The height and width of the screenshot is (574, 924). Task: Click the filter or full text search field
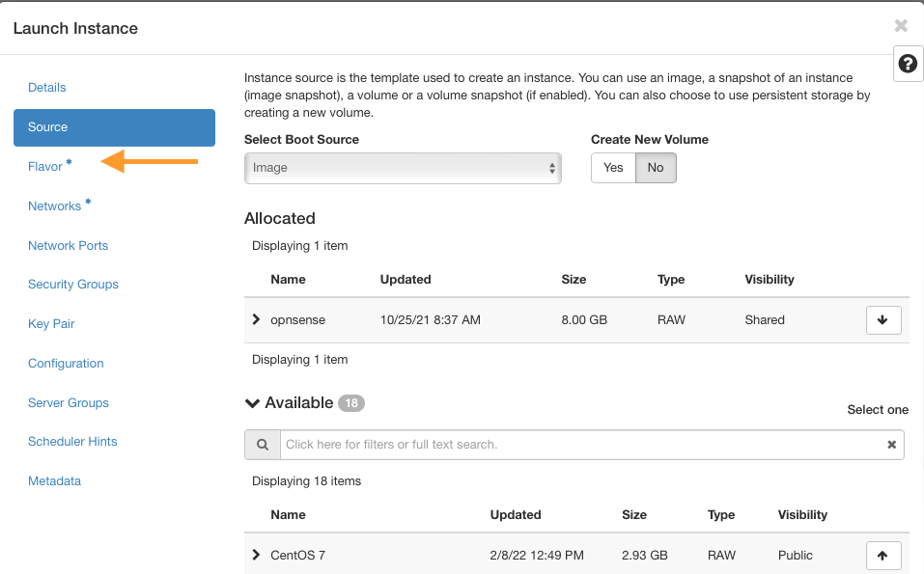pos(579,445)
